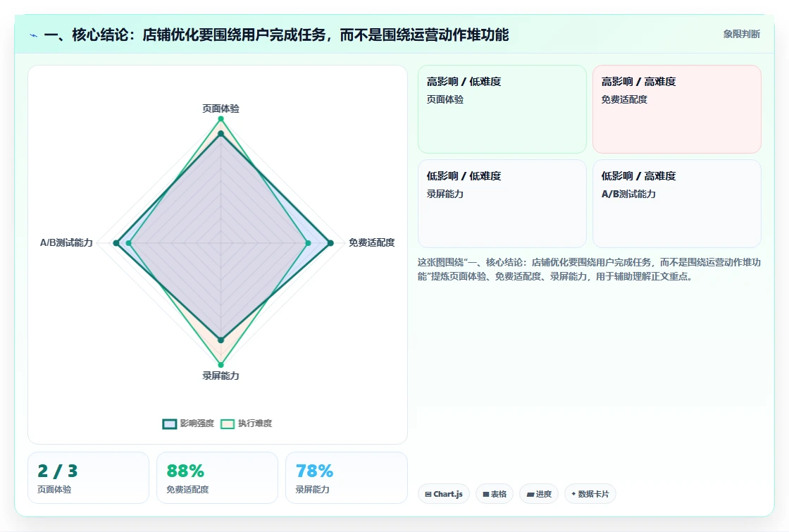789x532 pixels.
Task: Select the 数据卡片 tag chip
Action: click(590, 494)
